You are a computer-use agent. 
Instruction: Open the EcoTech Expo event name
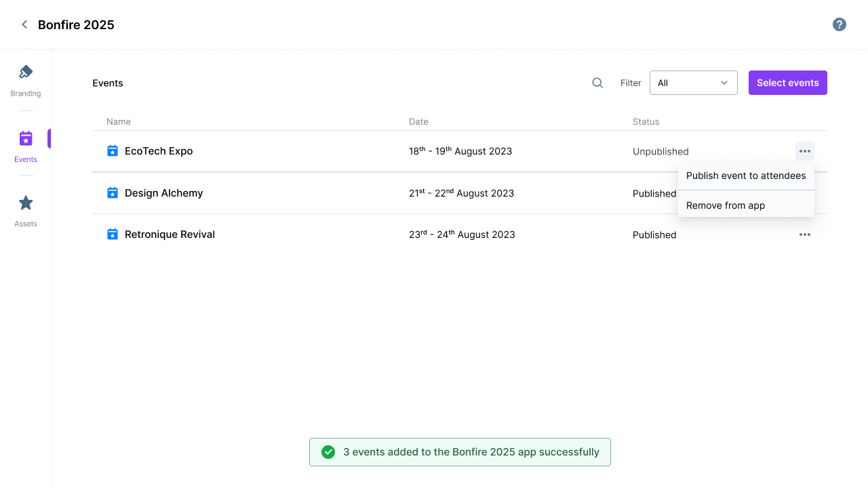(x=159, y=151)
